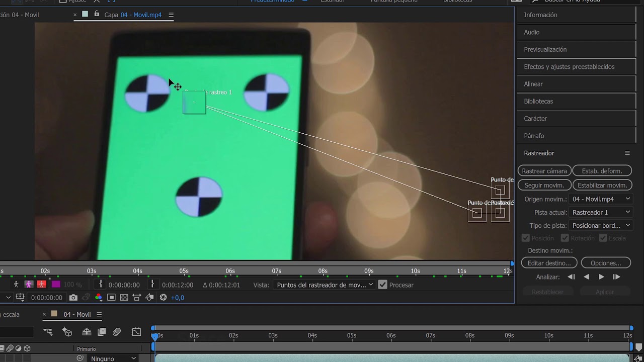Analyze one frame forward
Viewport: 644px width, 362px height.
[x=616, y=277]
